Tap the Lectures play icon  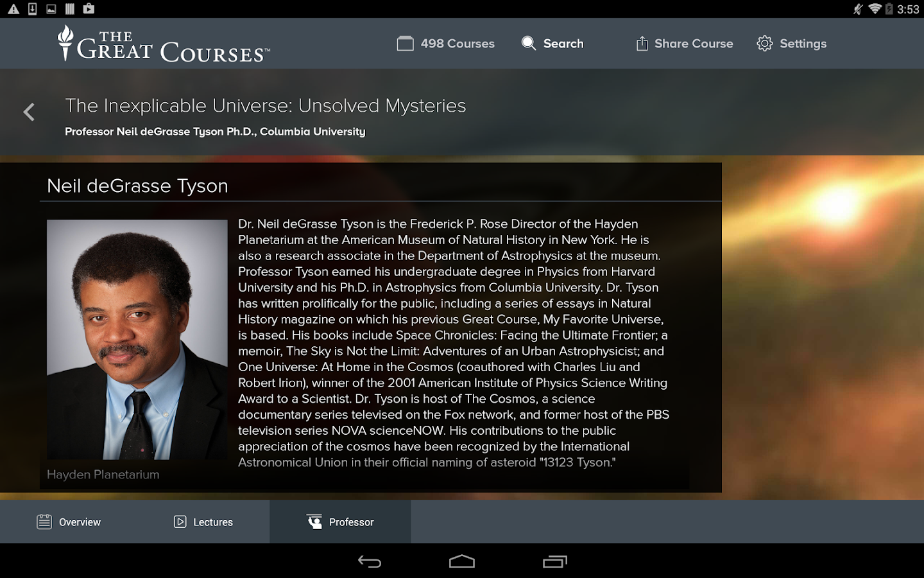click(180, 521)
